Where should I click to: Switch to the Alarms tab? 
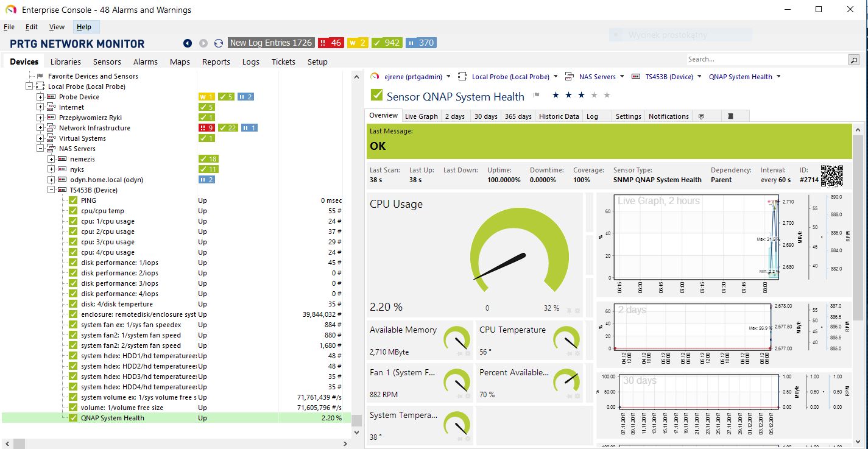coord(146,62)
